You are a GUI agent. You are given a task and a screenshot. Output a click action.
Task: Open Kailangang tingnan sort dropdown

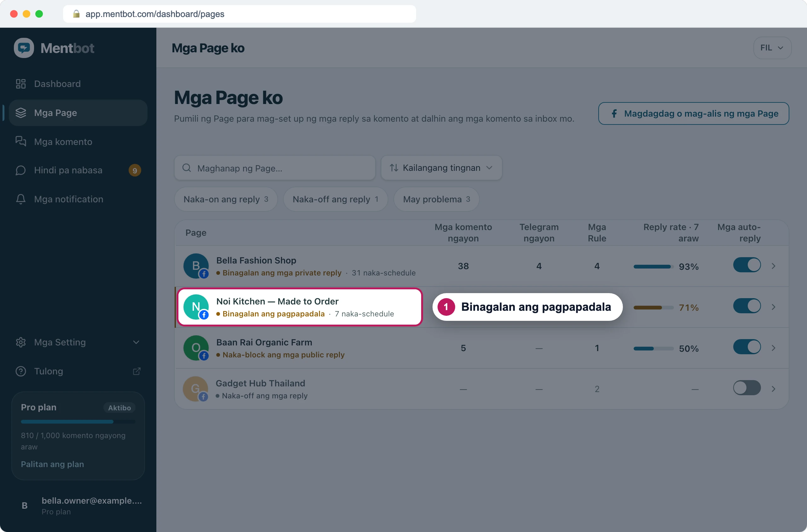[441, 168]
